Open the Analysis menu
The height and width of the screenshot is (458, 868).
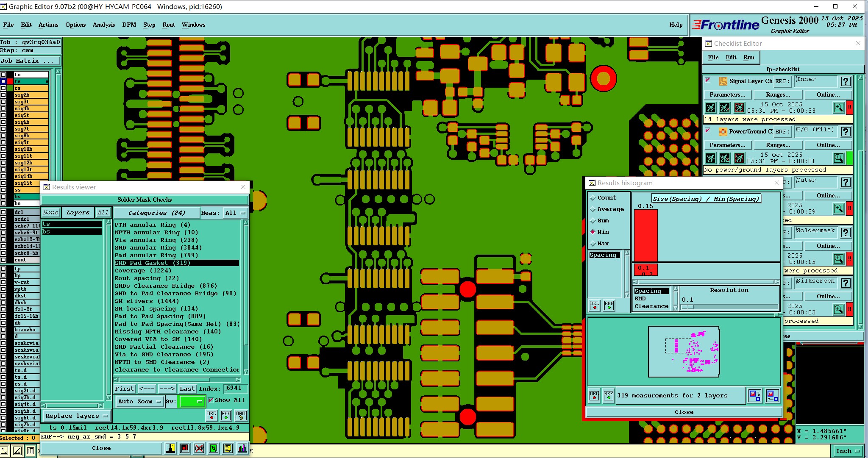point(103,25)
